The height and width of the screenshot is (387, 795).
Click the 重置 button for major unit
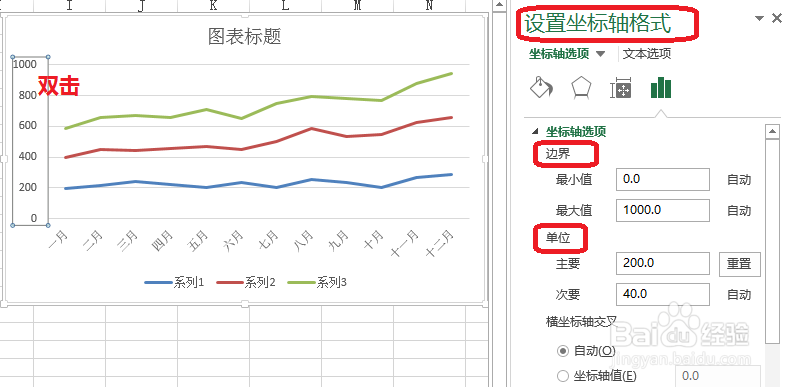[x=740, y=264]
